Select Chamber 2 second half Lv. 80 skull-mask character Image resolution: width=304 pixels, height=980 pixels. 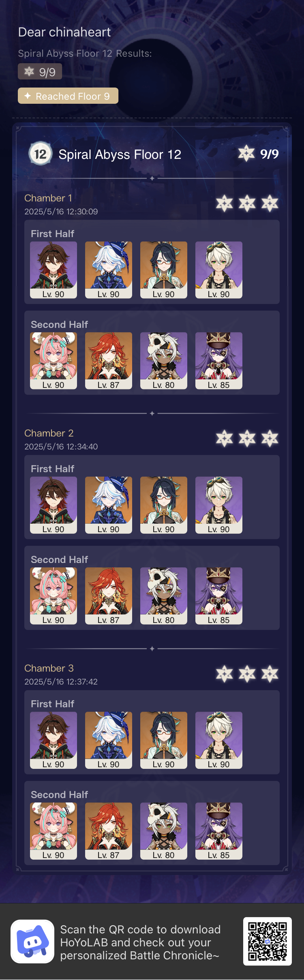point(164,596)
